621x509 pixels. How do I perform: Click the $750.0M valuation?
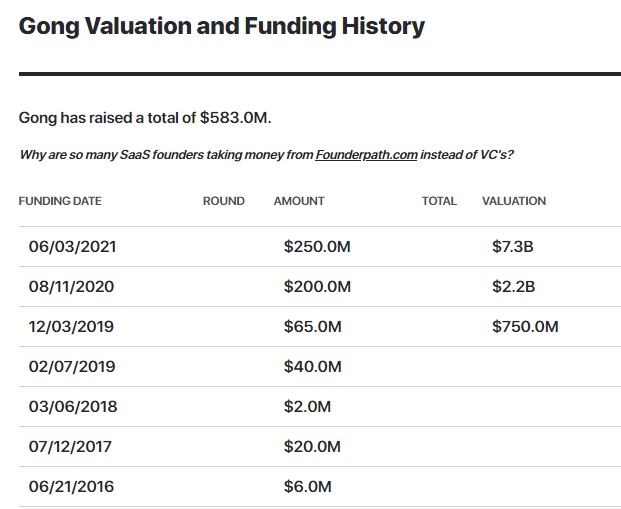(x=525, y=327)
